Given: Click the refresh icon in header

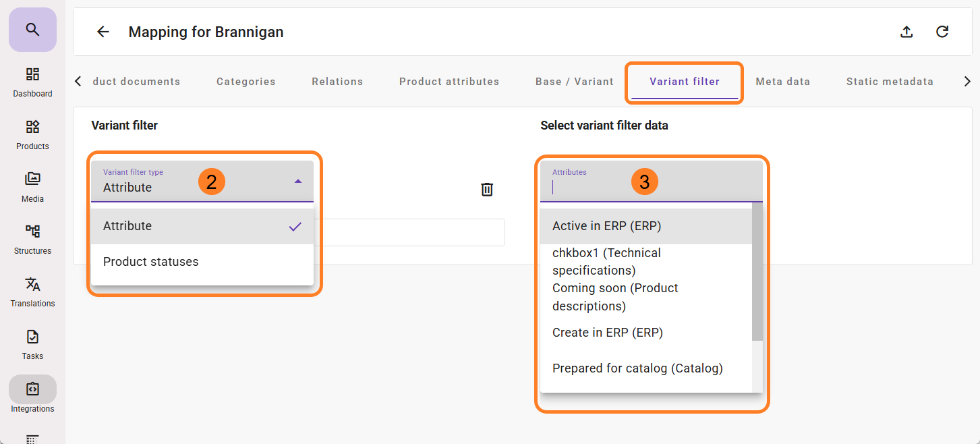Looking at the screenshot, I should pos(942,32).
